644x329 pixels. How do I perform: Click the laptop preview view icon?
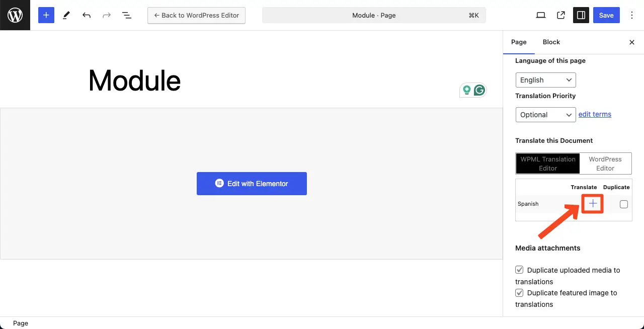tap(541, 15)
